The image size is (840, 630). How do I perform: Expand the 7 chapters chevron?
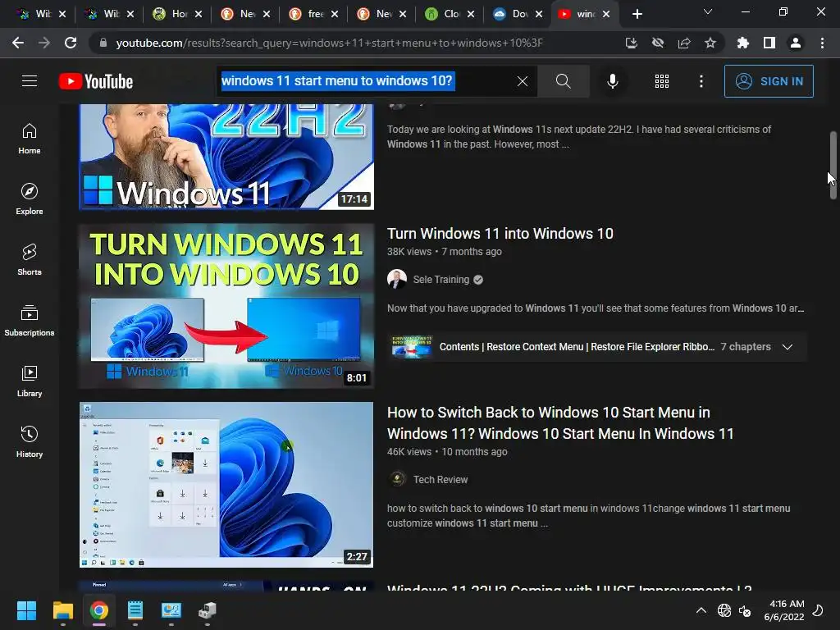(787, 347)
